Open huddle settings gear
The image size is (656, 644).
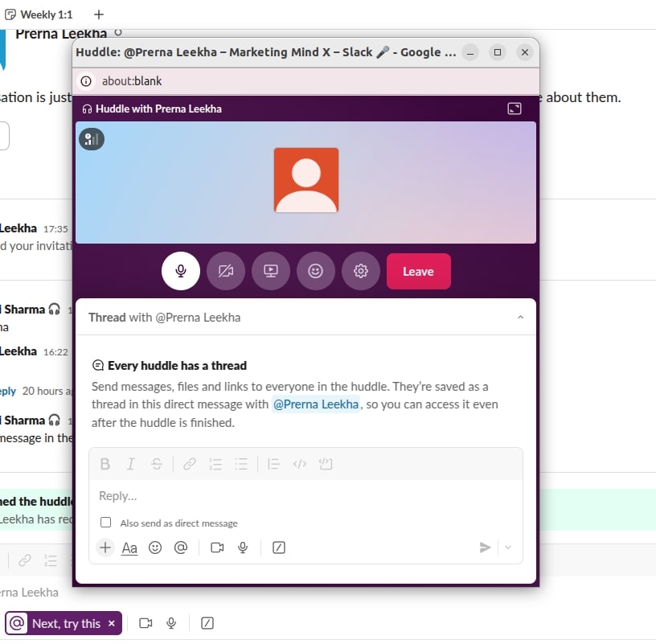pos(361,271)
